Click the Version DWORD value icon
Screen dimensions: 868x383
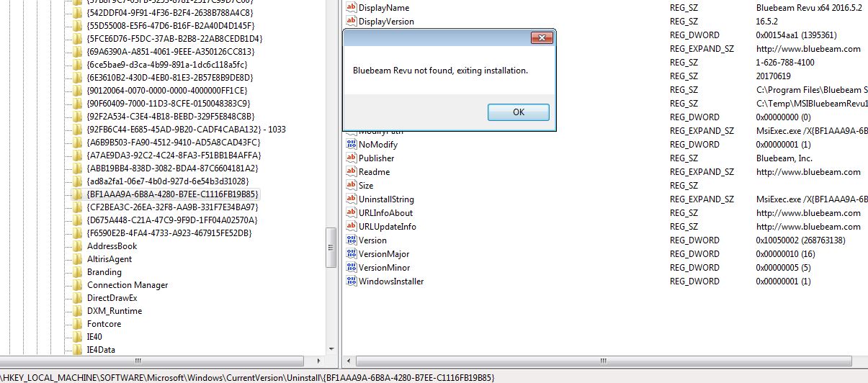click(352, 240)
